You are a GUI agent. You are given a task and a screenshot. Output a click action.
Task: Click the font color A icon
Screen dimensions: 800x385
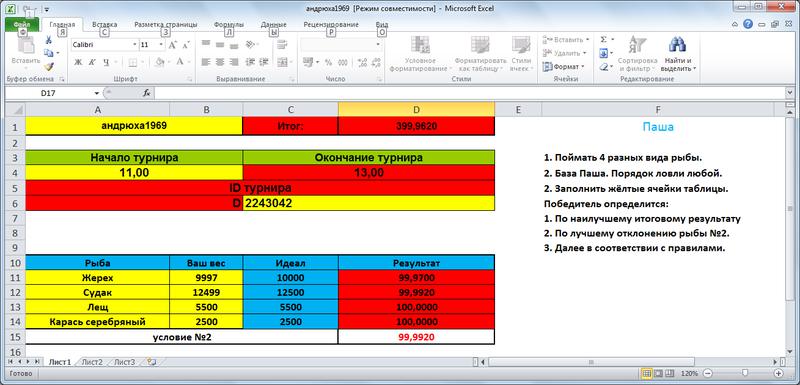[180, 62]
